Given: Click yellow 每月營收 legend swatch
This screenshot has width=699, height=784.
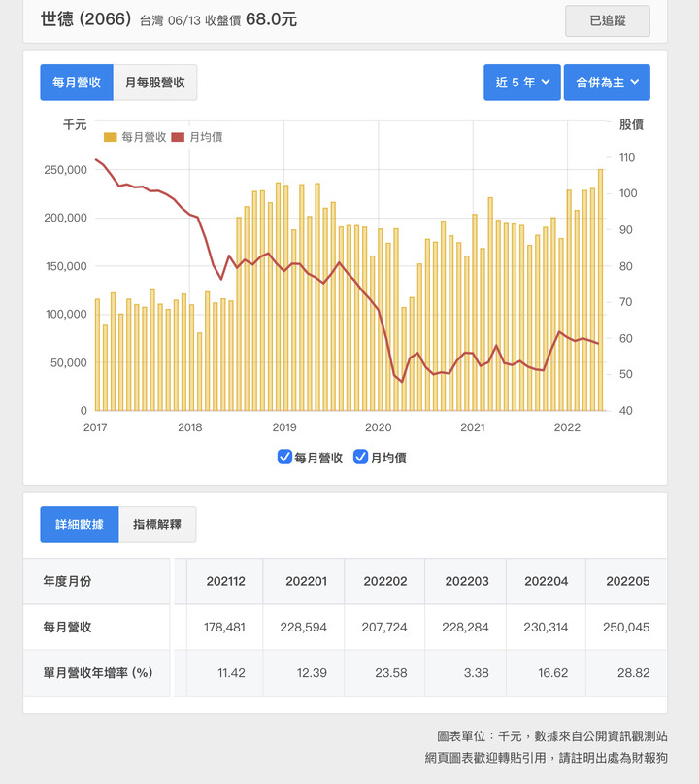Looking at the screenshot, I should coord(111,137).
